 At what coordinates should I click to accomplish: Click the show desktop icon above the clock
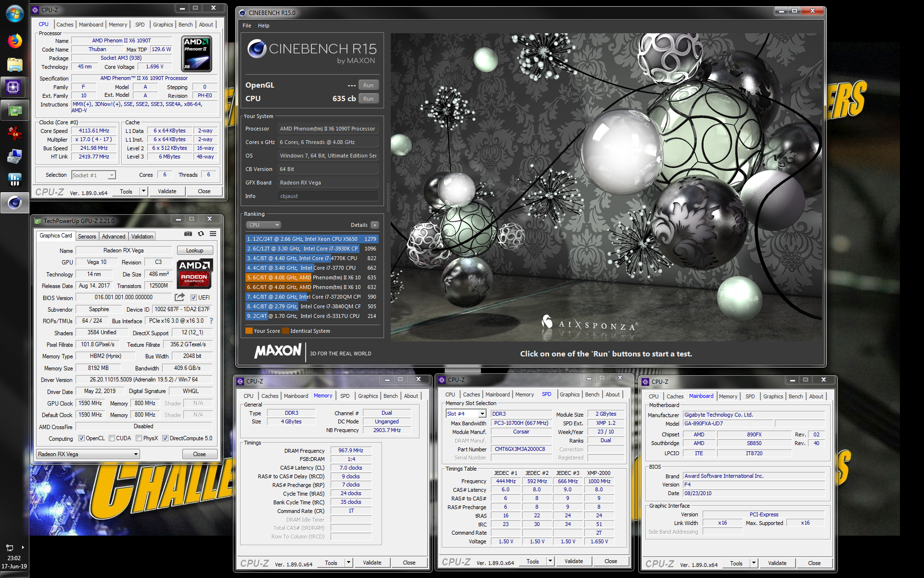(10, 548)
